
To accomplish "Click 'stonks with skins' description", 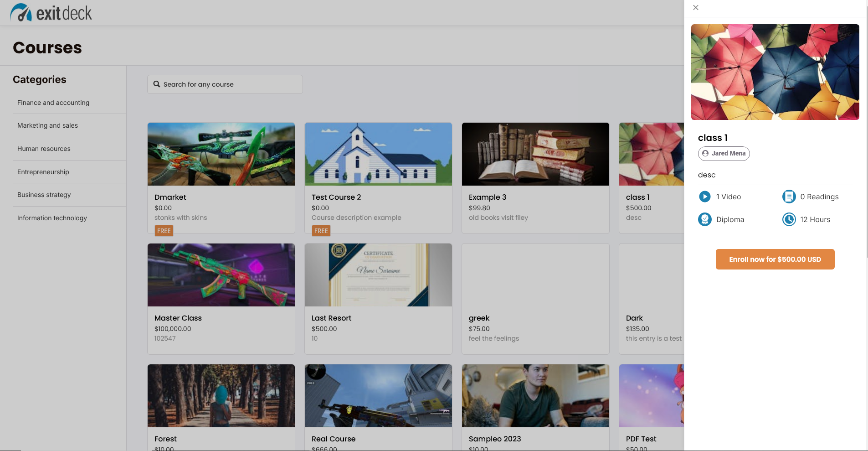I will pyautogui.click(x=181, y=218).
